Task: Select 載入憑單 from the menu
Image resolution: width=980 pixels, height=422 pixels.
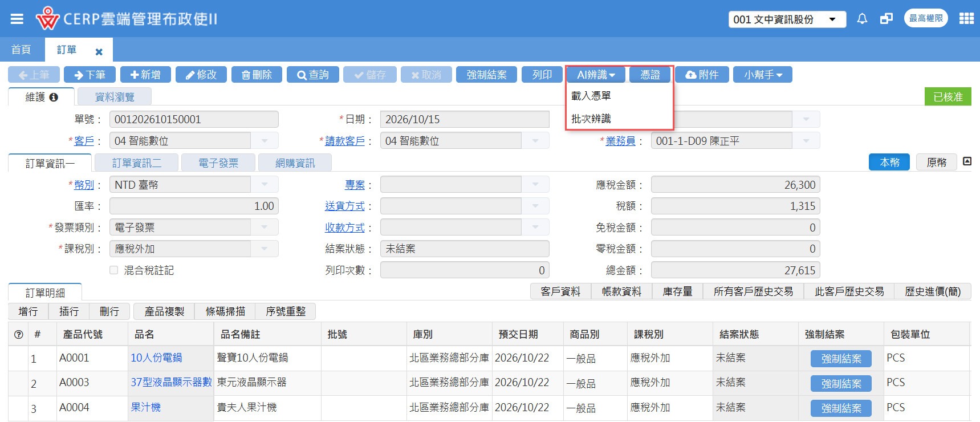Action: 591,96
